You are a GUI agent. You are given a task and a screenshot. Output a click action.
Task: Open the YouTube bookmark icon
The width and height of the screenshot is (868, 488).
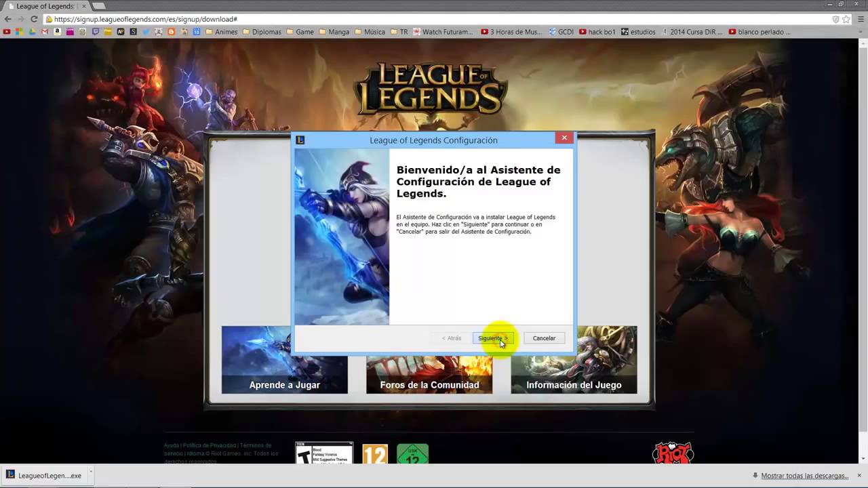click(7, 32)
